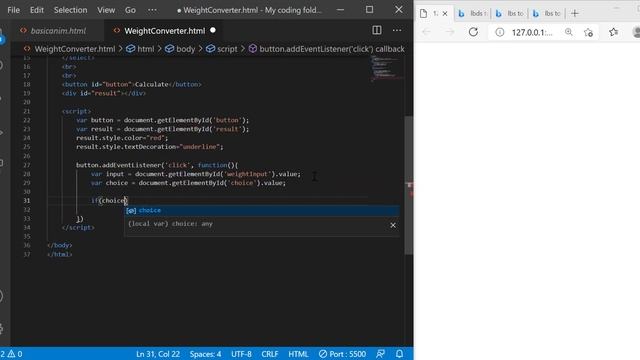
Task: Expand the overflow menu after Go
Action: pyautogui.click(x=152, y=10)
